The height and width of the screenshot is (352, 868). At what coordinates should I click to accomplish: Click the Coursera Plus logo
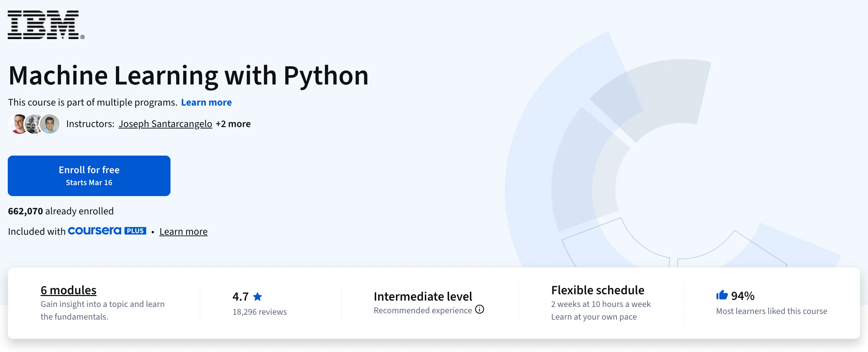coord(107,231)
